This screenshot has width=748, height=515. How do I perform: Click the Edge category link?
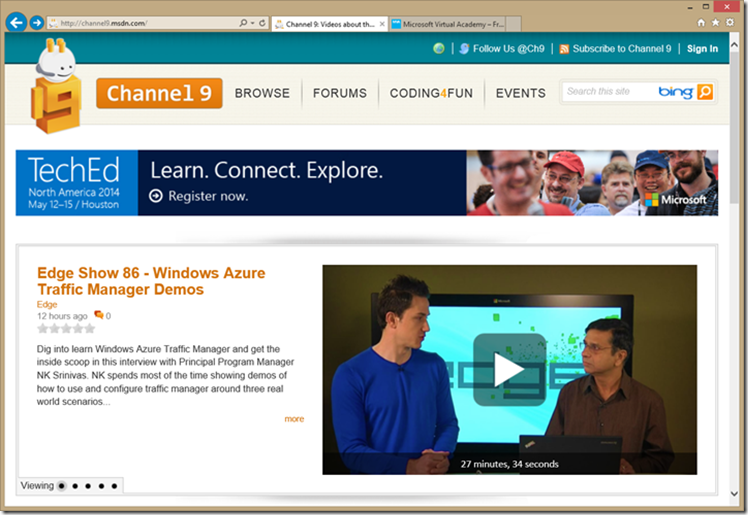pos(47,304)
